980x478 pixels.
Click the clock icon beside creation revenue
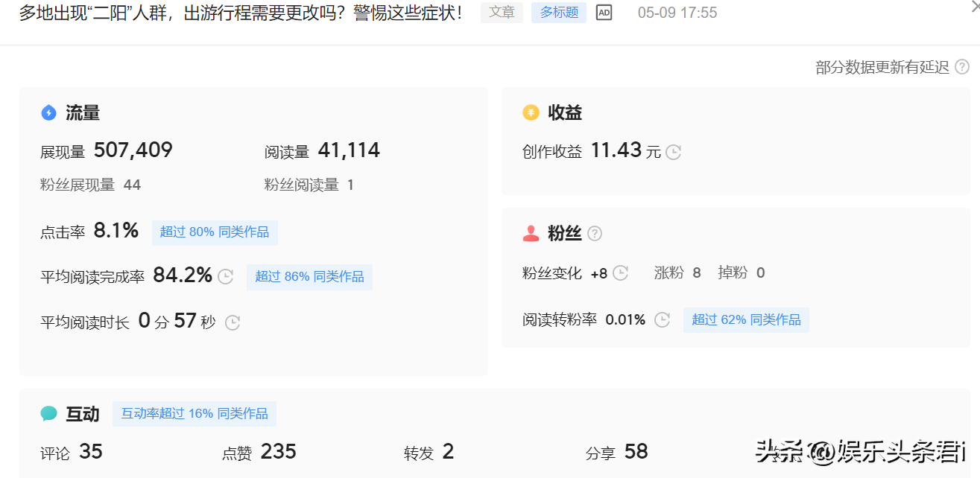673,152
